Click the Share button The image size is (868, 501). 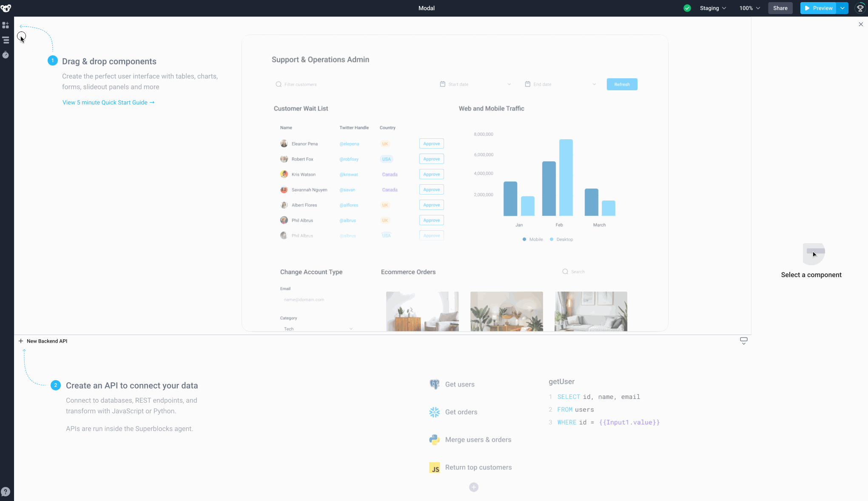tap(780, 8)
